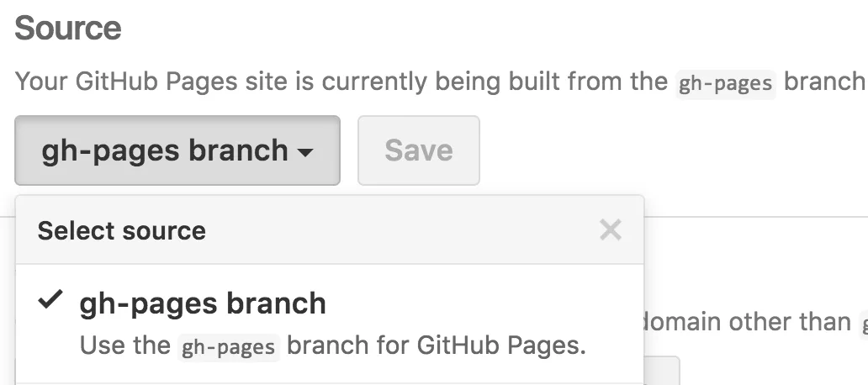Click the Source section heading

[67, 29]
